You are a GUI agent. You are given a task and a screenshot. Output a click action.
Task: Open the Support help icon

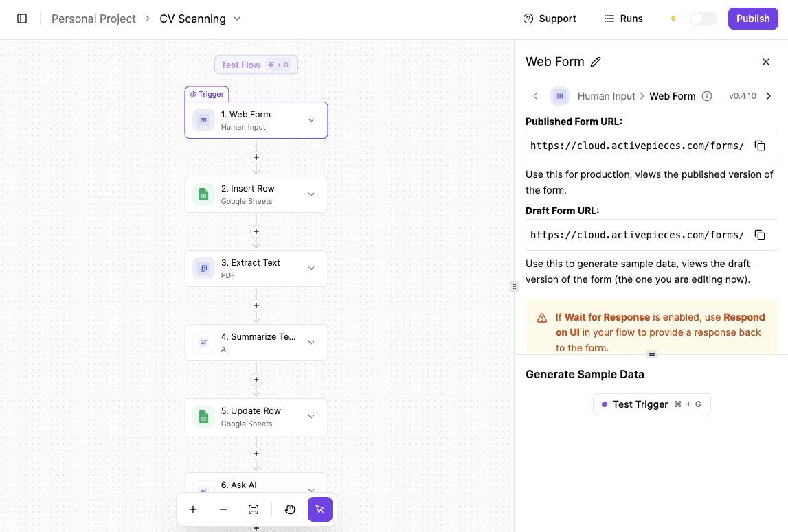click(x=528, y=19)
